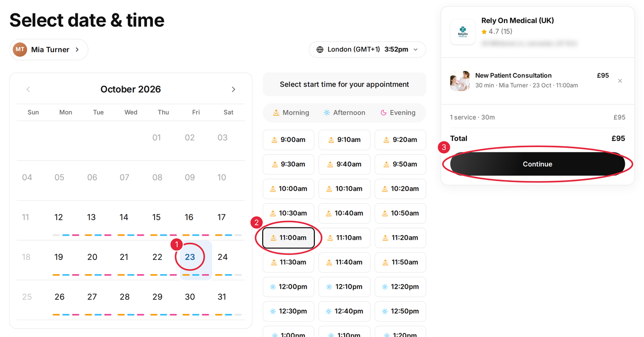644x337 pixels.
Task: Pick the 12:00pm afternoon slot
Action: pyautogui.click(x=289, y=287)
